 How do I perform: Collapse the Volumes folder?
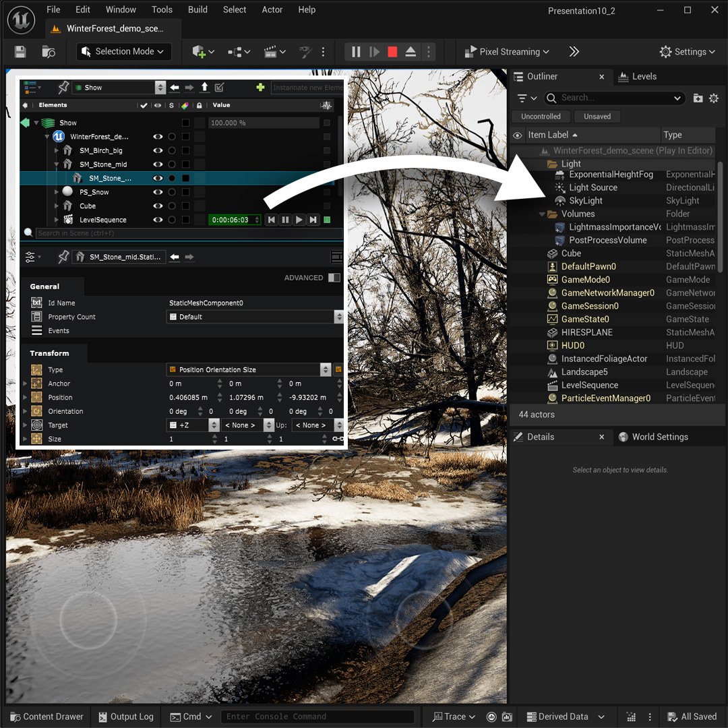coord(542,214)
